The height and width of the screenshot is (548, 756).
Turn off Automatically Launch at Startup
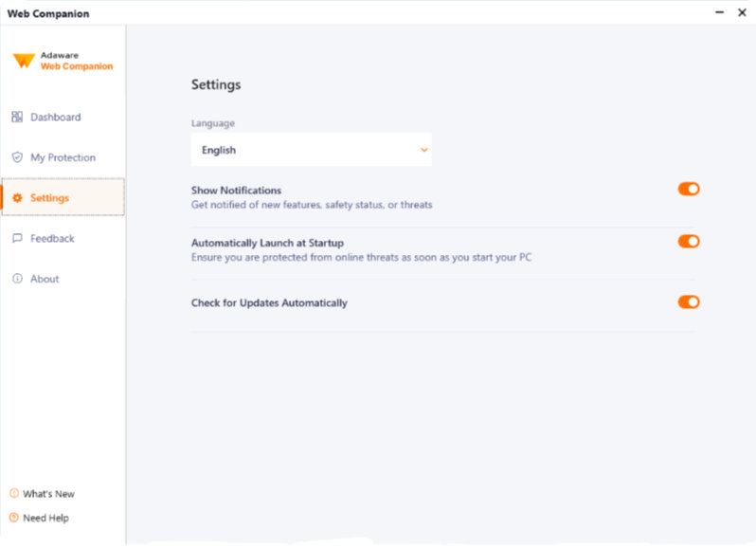pyautogui.click(x=688, y=242)
